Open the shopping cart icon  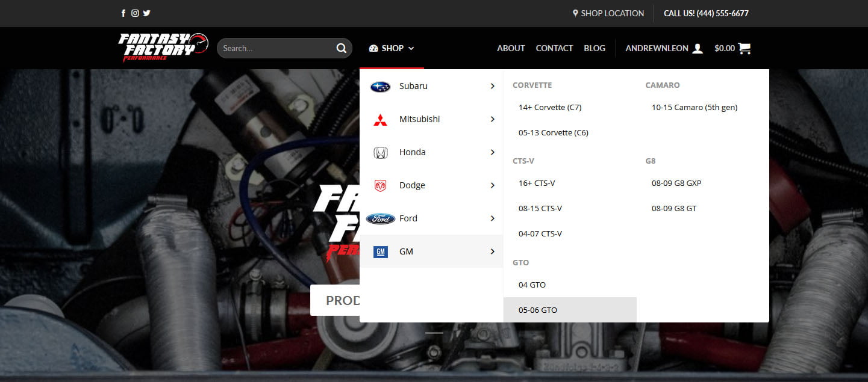pyautogui.click(x=745, y=48)
